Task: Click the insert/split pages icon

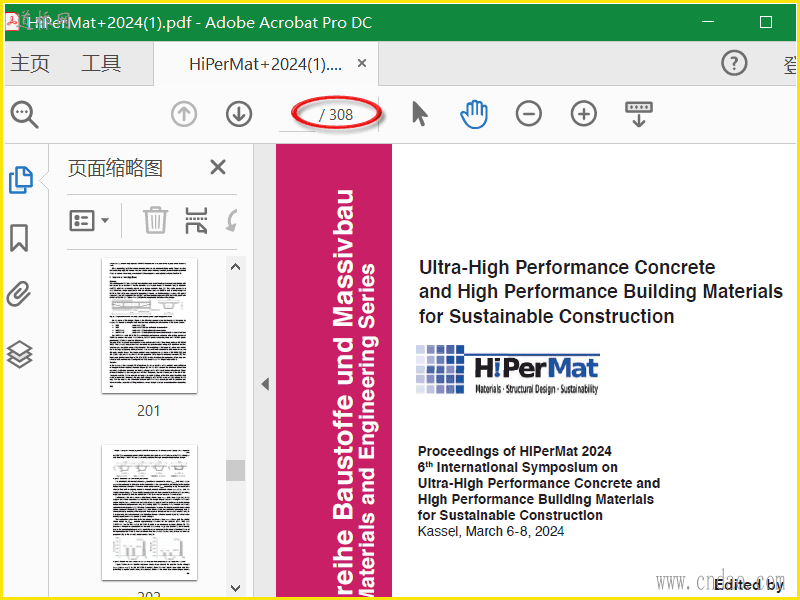Action: [196, 220]
